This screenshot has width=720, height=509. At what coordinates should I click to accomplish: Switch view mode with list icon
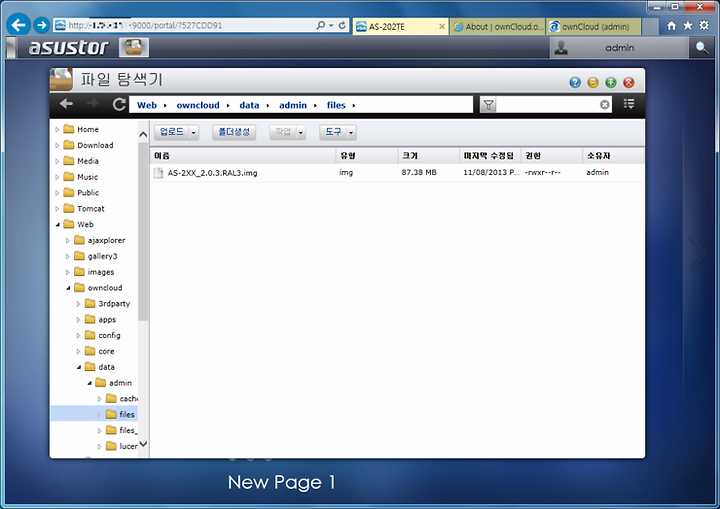[x=629, y=104]
